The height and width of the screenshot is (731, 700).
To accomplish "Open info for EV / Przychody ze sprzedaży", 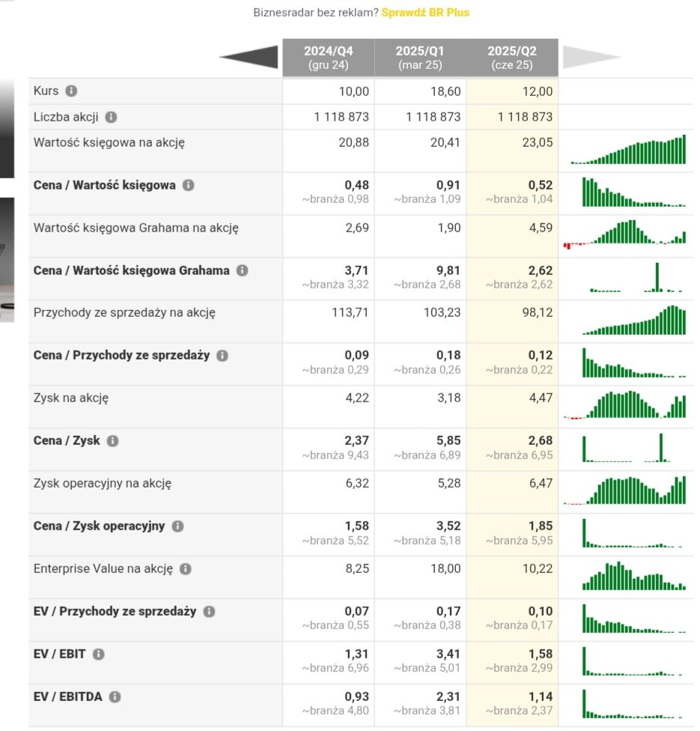I will point(209,612).
